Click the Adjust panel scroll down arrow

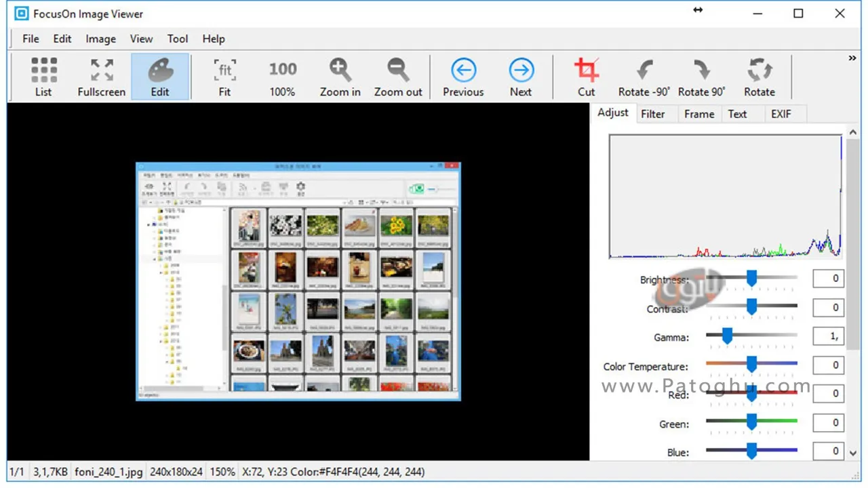(x=852, y=453)
